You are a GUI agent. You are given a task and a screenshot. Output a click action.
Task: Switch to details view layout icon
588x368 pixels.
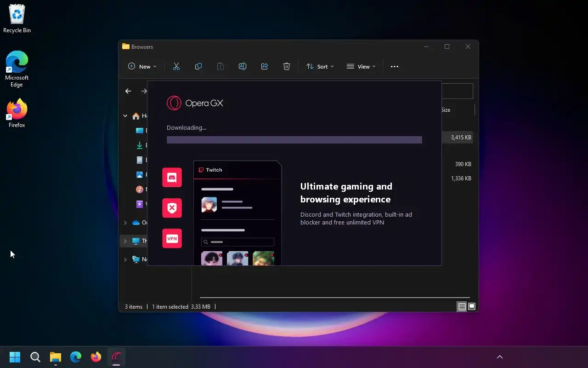click(462, 307)
